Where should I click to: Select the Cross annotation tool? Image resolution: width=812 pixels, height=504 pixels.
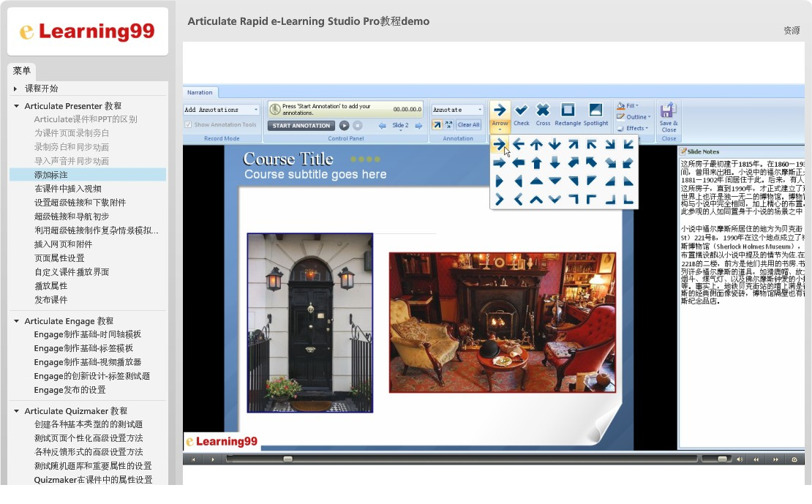click(543, 114)
